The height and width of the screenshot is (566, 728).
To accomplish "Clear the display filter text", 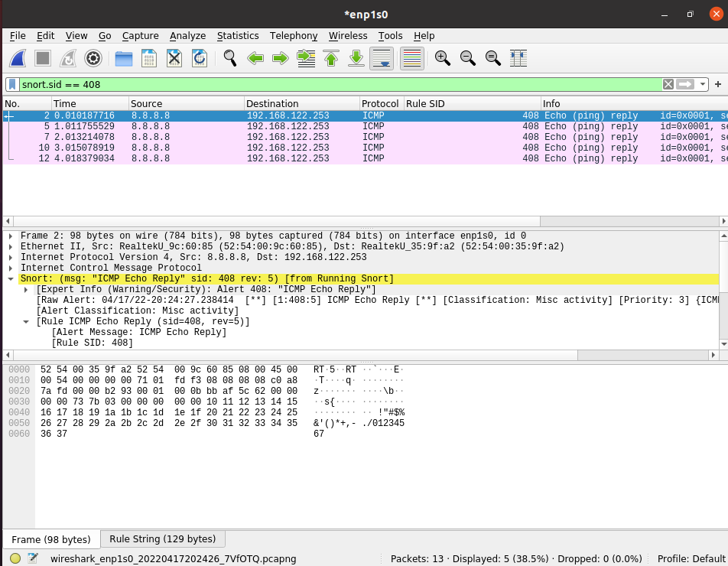I will [668, 84].
